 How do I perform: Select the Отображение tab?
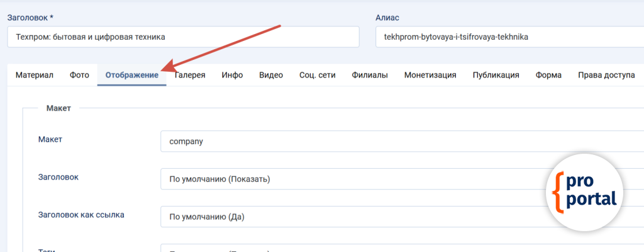click(131, 75)
